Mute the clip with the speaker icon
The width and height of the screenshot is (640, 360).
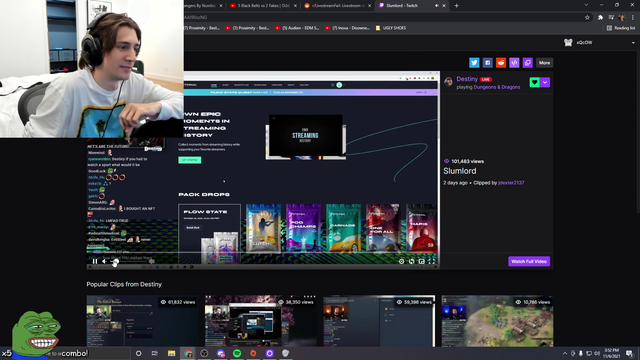pyautogui.click(x=105, y=261)
